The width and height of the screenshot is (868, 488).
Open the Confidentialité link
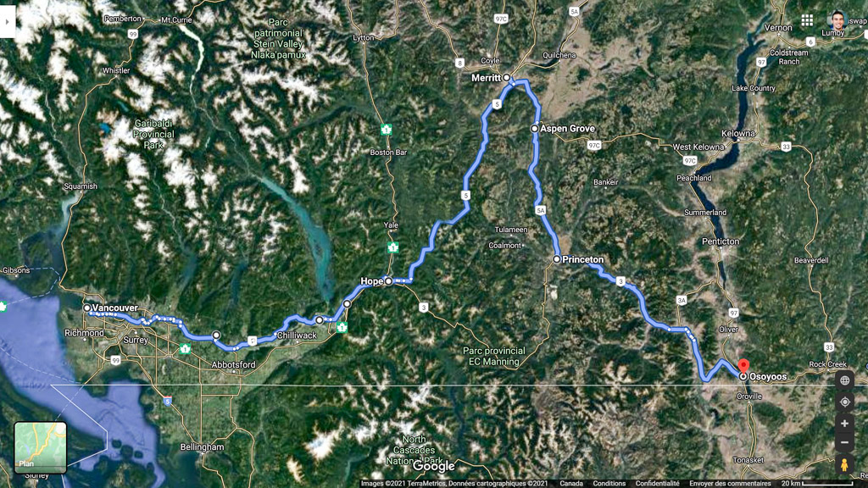[657, 484]
